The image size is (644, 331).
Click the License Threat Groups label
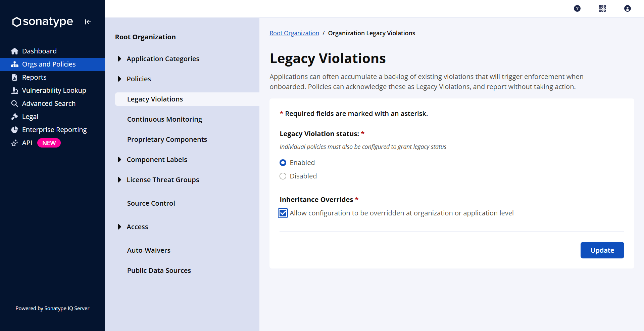163,180
